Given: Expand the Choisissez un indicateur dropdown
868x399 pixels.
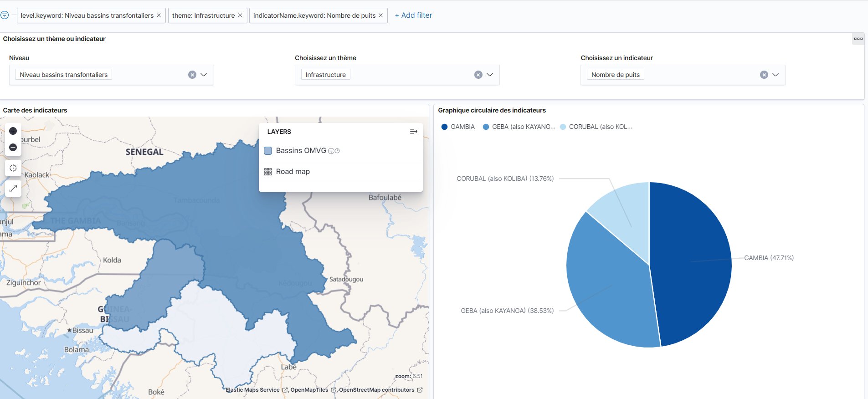Looking at the screenshot, I should click(x=776, y=75).
